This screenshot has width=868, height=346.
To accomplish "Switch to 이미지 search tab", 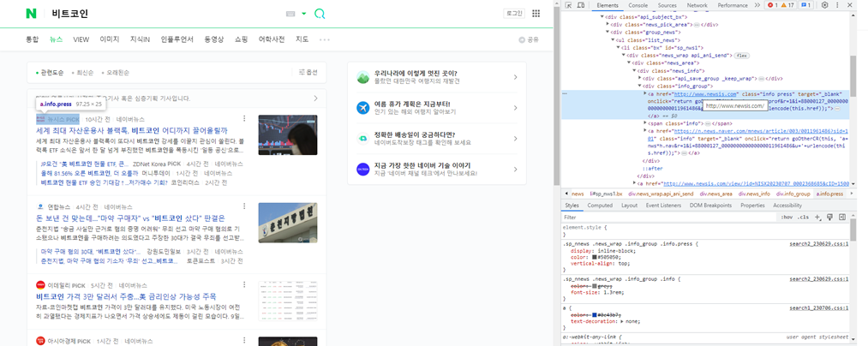I will click(x=110, y=40).
